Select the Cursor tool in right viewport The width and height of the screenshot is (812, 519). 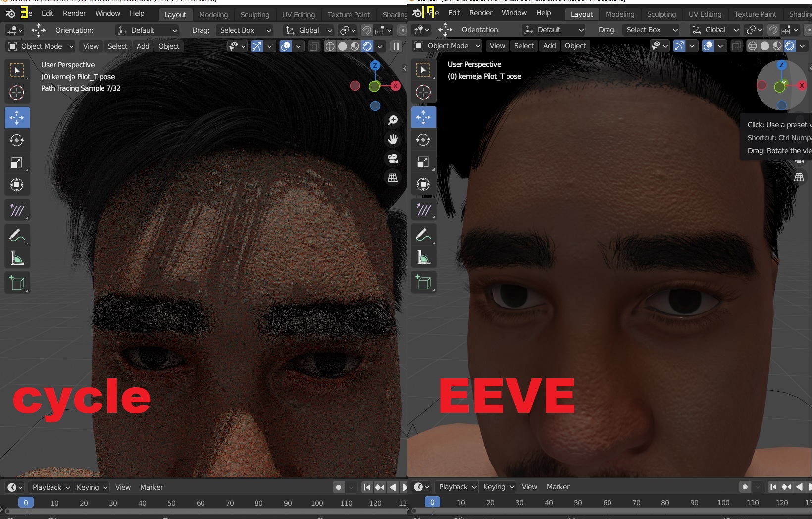coord(423,92)
